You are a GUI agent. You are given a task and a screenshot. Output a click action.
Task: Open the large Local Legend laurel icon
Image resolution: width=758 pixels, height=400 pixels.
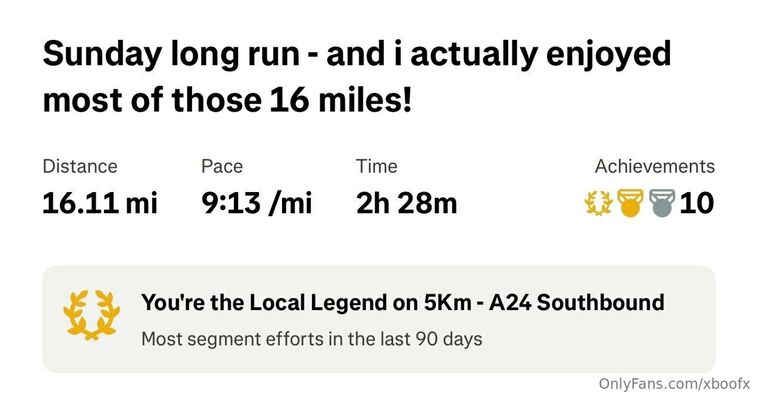[x=91, y=315]
